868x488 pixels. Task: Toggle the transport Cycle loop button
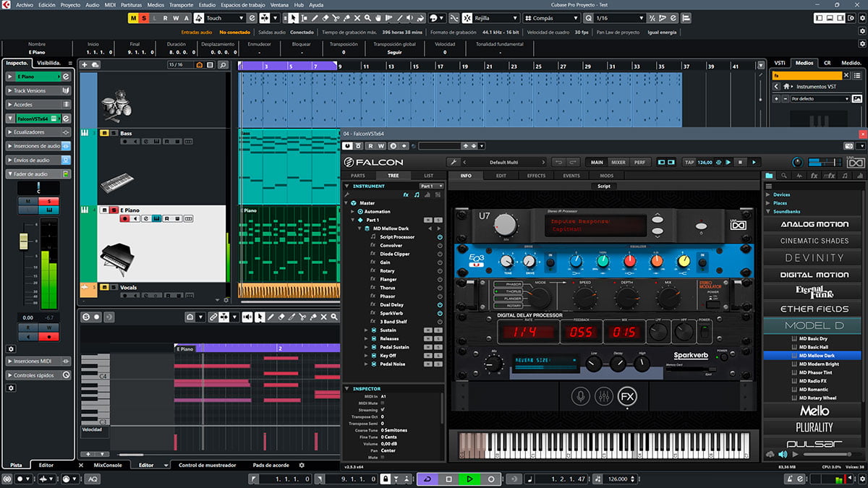[427, 479]
